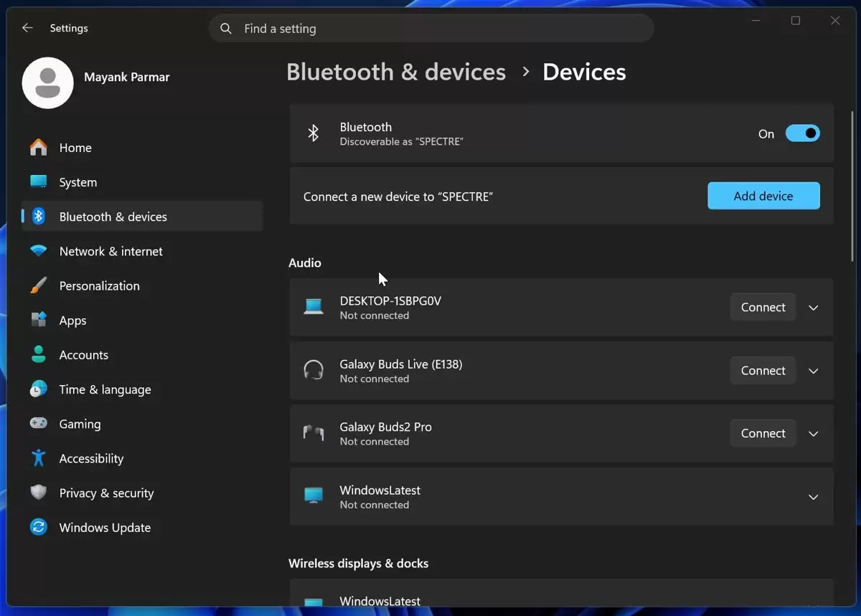Connect Galaxy Buds Live (E138)
Image resolution: width=861 pixels, height=616 pixels.
tap(763, 370)
